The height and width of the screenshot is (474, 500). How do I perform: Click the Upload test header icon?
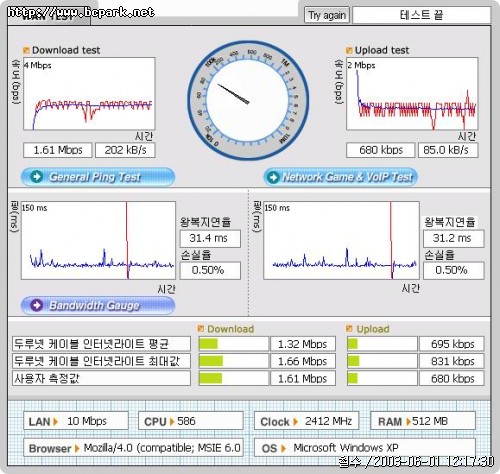[x=349, y=50]
